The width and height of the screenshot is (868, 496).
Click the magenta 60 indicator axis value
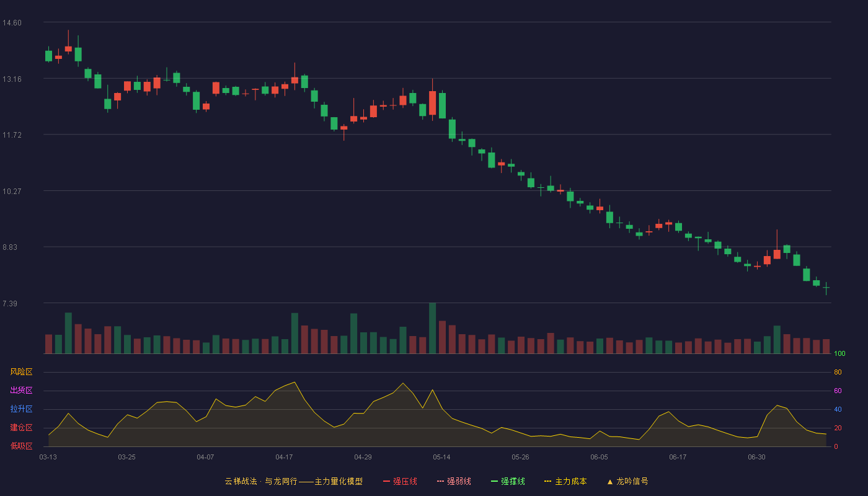coord(838,391)
